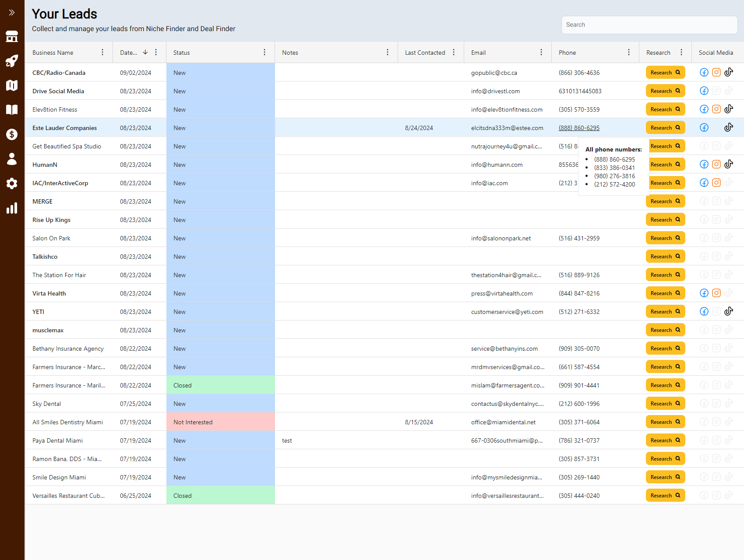Select the info@salononpark.net email

(x=501, y=238)
